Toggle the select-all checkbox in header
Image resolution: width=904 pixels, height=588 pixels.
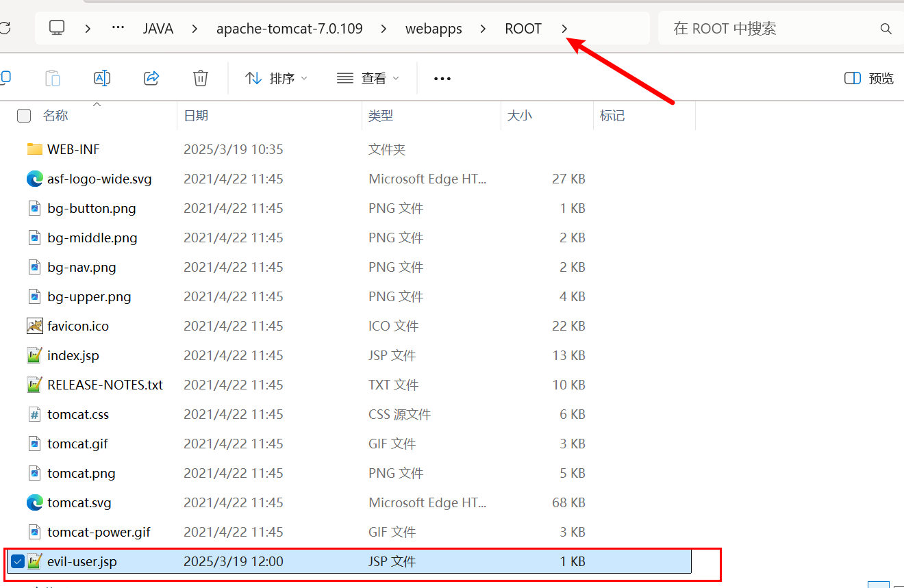[24, 116]
